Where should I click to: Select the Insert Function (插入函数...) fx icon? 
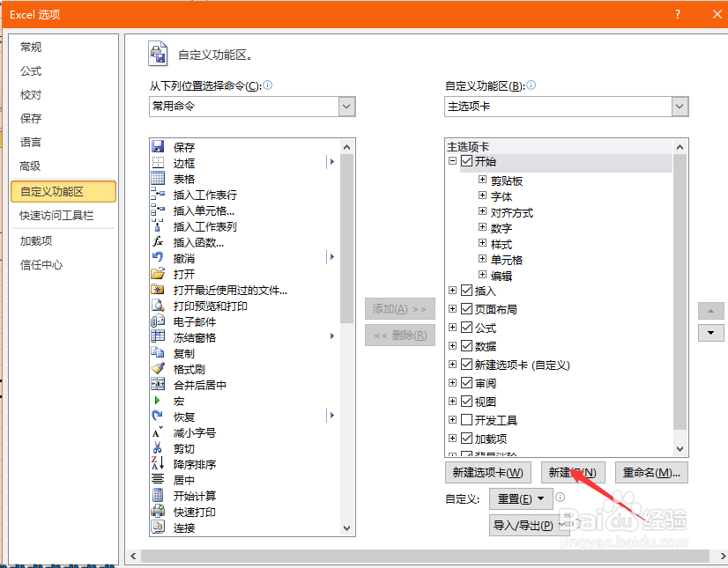pyautogui.click(x=158, y=241)
